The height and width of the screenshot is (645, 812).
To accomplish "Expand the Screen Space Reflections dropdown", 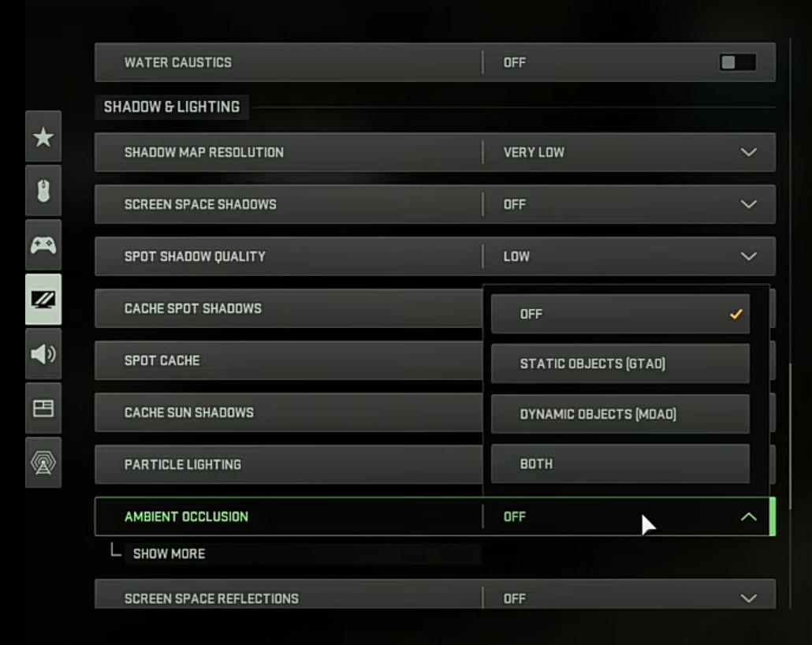I will pyautogui.click(x=748, y=598).
